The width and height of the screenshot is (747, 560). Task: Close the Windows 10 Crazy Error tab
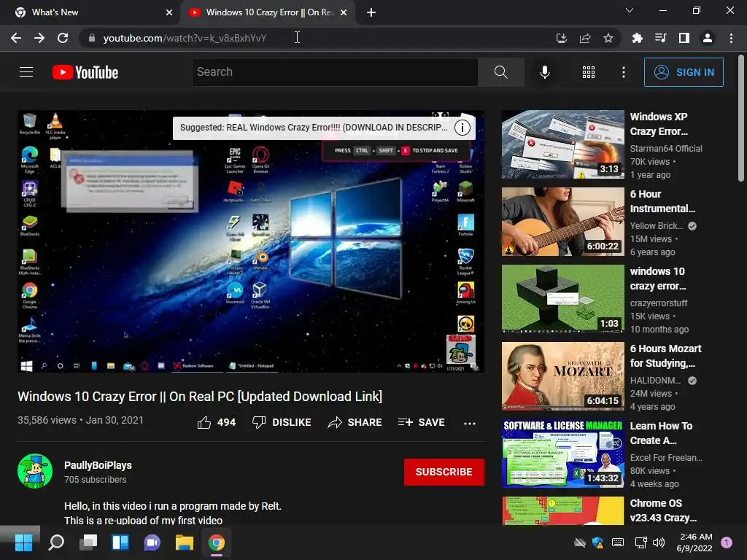[x=344, y=12]
